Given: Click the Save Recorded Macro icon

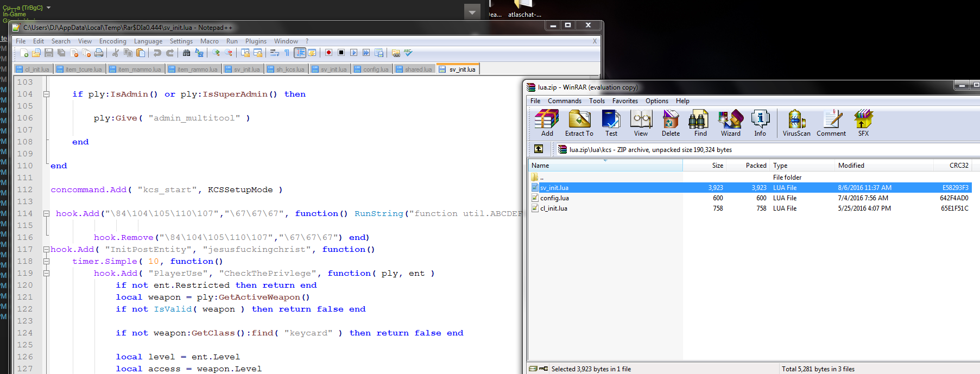Looking at the screenshot, I should 379,53.
